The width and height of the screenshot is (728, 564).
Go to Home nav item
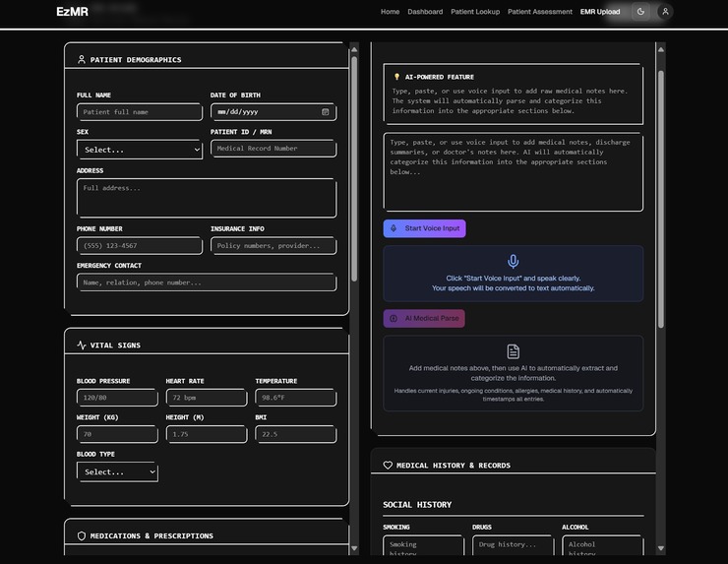(x=390, y=12)
